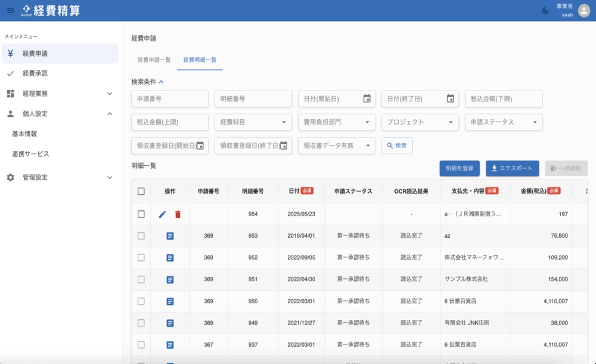Open detail document icon for row 951
Screen dimensions: 596x364
pos(170,279)
